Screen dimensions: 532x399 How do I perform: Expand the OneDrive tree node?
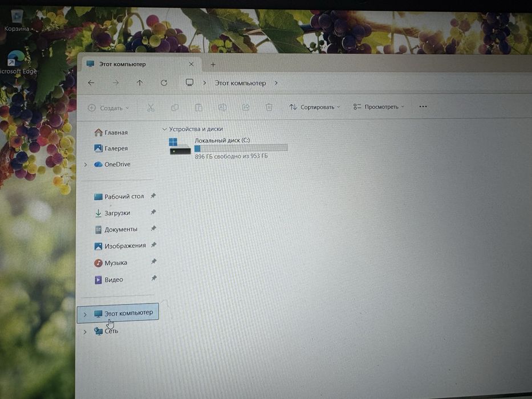pos(86,165)
